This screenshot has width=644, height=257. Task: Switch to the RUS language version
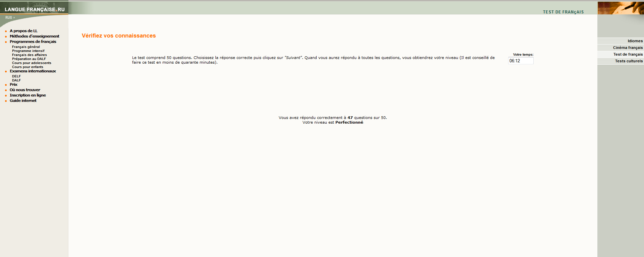coord(10,17)
